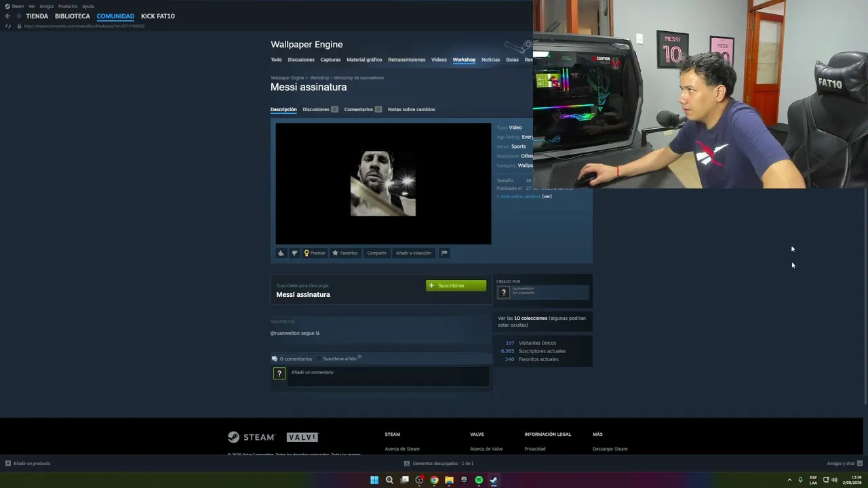Viewport: 868px width, 488px height.
Task: Open the Steam menu
Action: [15, 6]
